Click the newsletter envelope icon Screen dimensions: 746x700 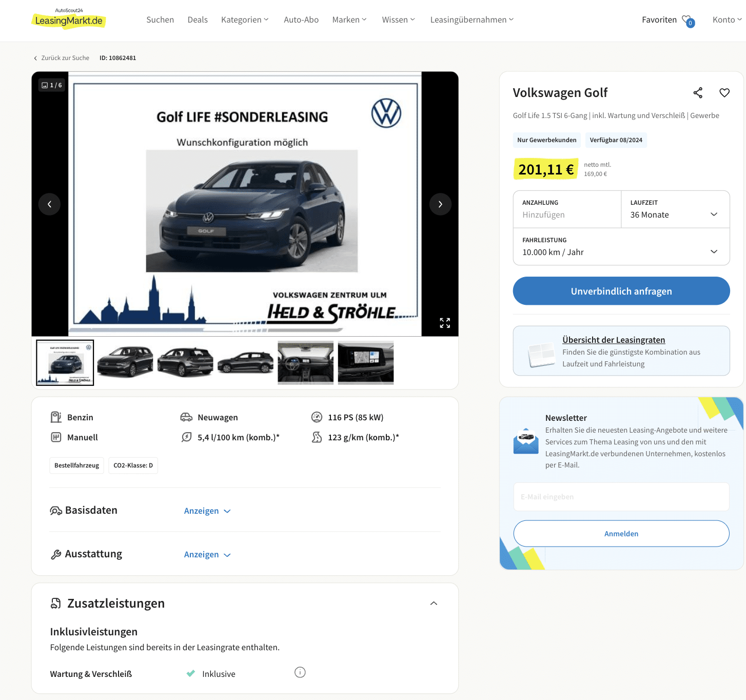pyautogui.click(x=526, y=441)
